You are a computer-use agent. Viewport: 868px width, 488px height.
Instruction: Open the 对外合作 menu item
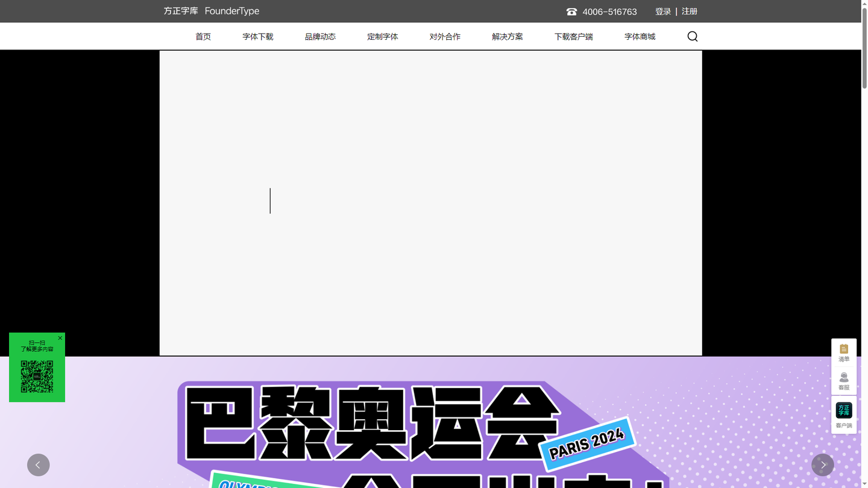tap(445, 37)
